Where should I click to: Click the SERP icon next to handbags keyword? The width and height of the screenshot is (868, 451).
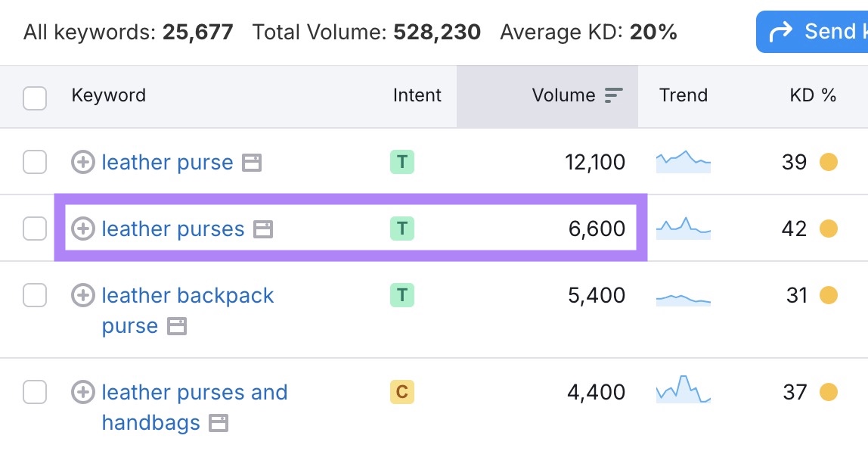(x=219, y=423)
